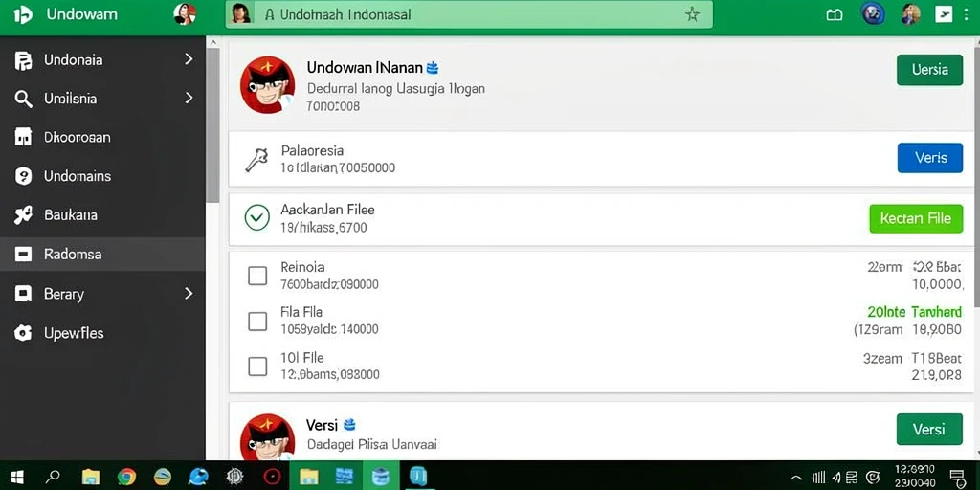Click the green Versi button at bottom
The width and height of the screenshot is (980, 490).
(929, 430)
